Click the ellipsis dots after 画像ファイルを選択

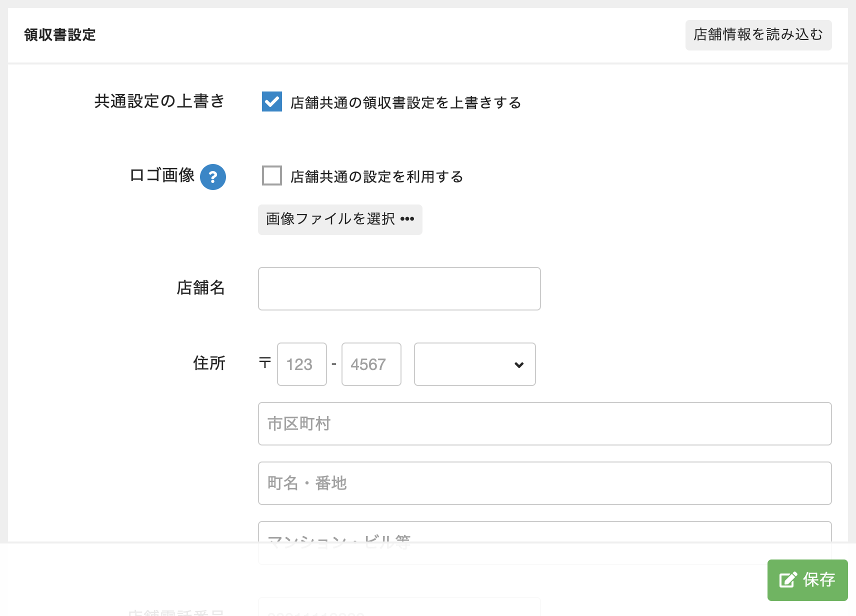pos(407,219)
